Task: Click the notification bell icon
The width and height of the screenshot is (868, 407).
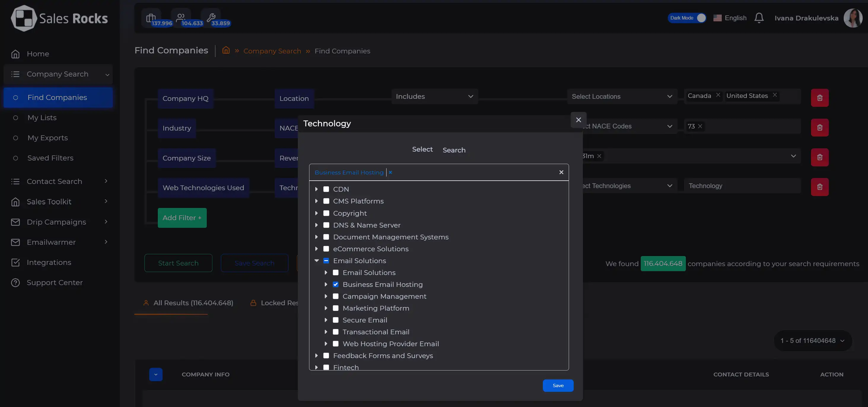Action: click(759, 18)
